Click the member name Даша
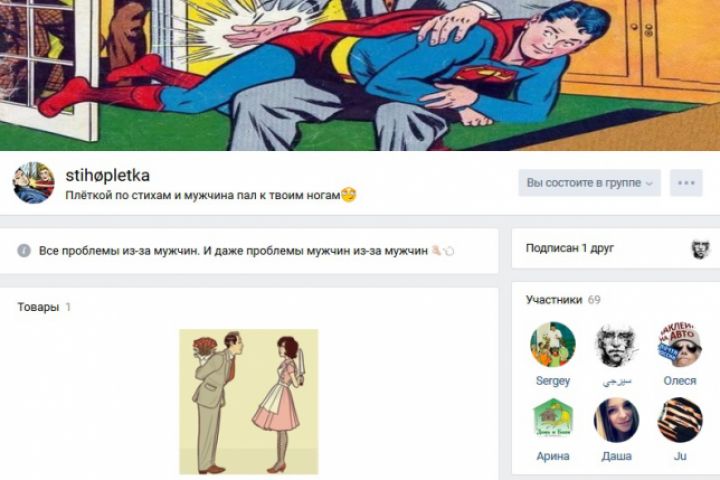 [616, 456]
